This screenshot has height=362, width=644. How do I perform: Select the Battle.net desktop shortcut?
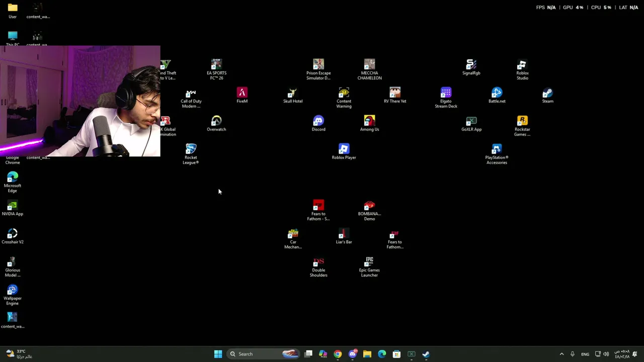497,95
